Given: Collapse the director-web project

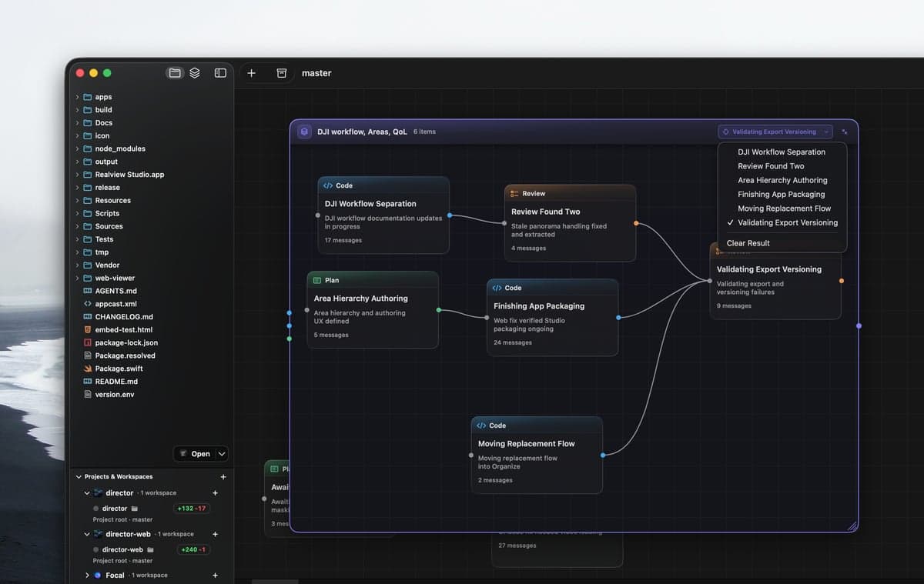Looking at the screenshot, I should coord(87,534).
